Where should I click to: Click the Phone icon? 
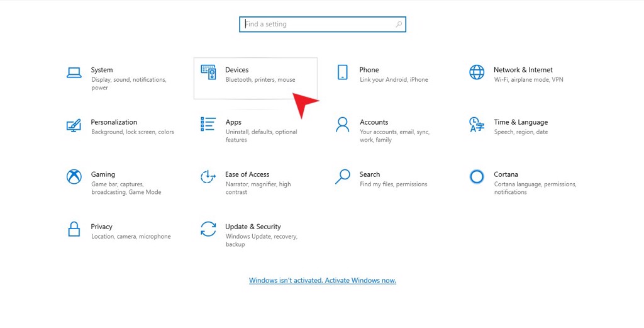tap(343, 72)
